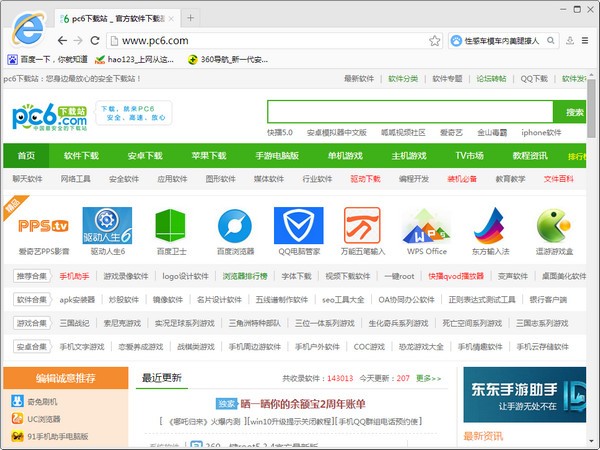Viewport: 600px width, 450px height.
Task: Open 装机必备 category link
Action: pyautogui.click(x=462, y=179)
